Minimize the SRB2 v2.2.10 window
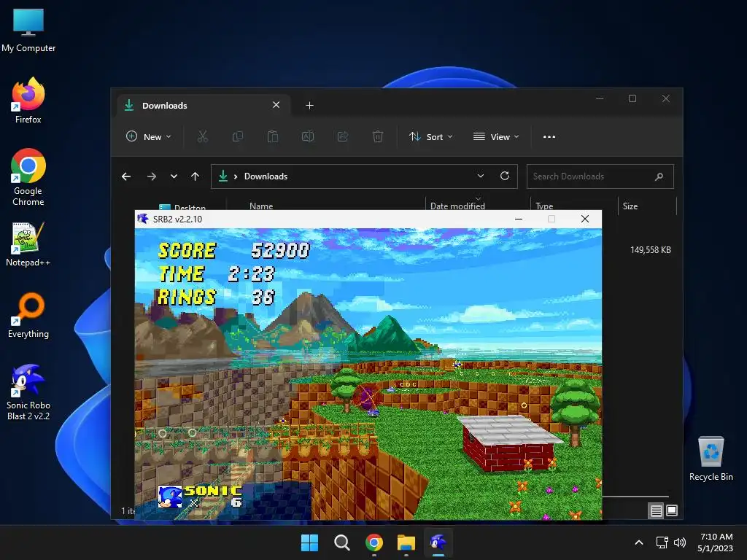This screenshot has height=560, width=747. [519, 219]
